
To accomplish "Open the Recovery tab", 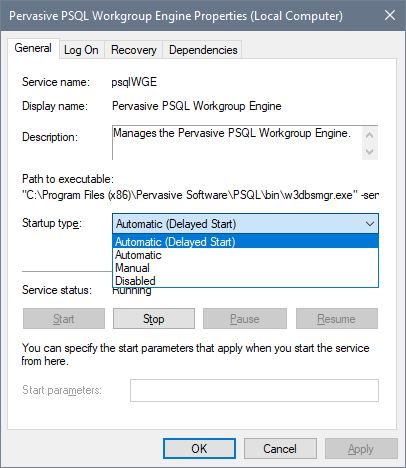I will point(134,50).
